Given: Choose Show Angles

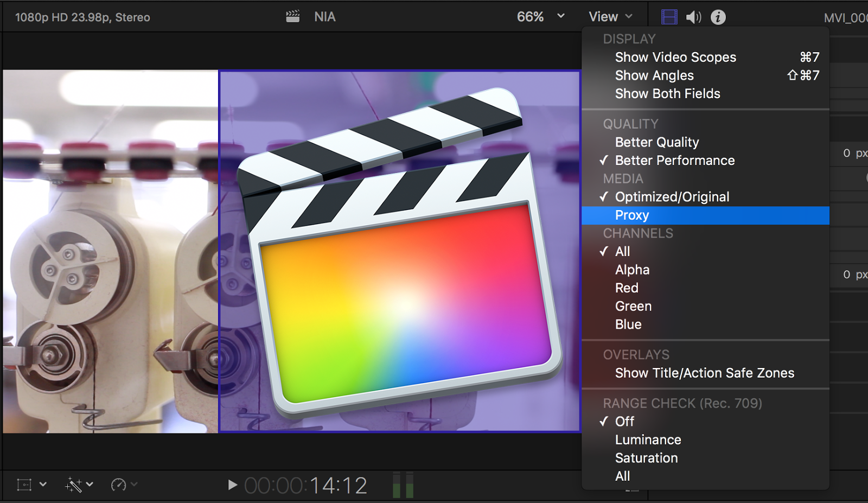Looking at the screenshot, I should pos(705,75).
